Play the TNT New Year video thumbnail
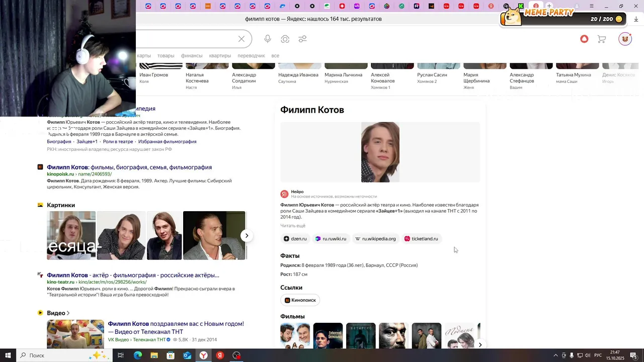 75,334
